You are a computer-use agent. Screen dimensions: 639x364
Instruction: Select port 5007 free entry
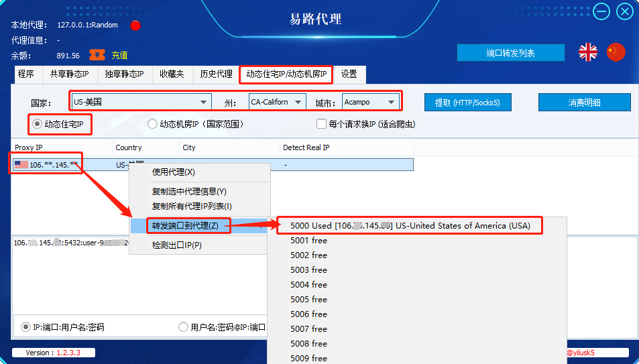417,328
